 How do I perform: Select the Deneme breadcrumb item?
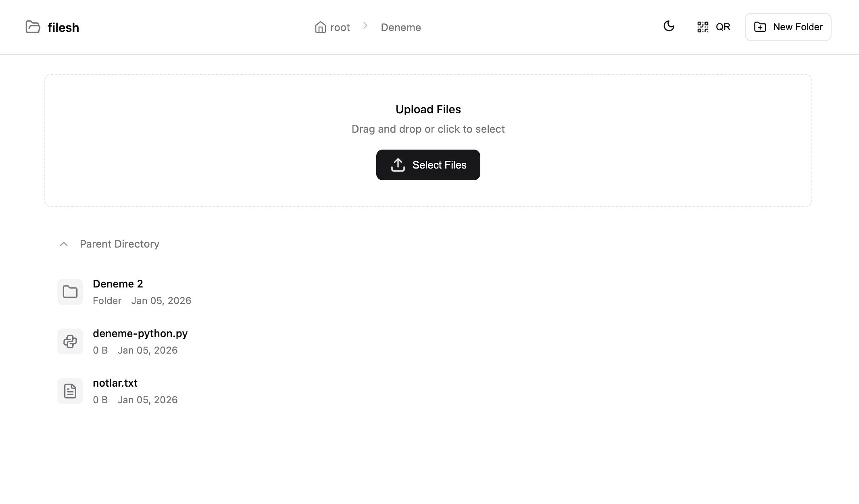(x=401, y=27)
